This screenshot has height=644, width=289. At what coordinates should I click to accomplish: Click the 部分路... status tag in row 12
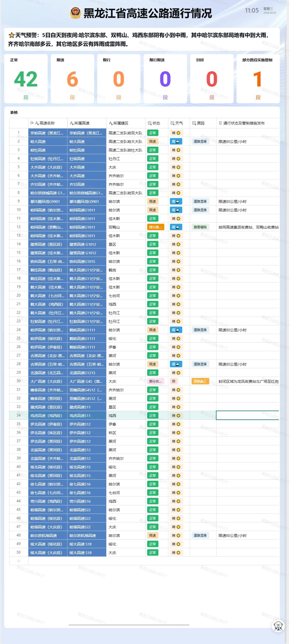tap(155, 227)
